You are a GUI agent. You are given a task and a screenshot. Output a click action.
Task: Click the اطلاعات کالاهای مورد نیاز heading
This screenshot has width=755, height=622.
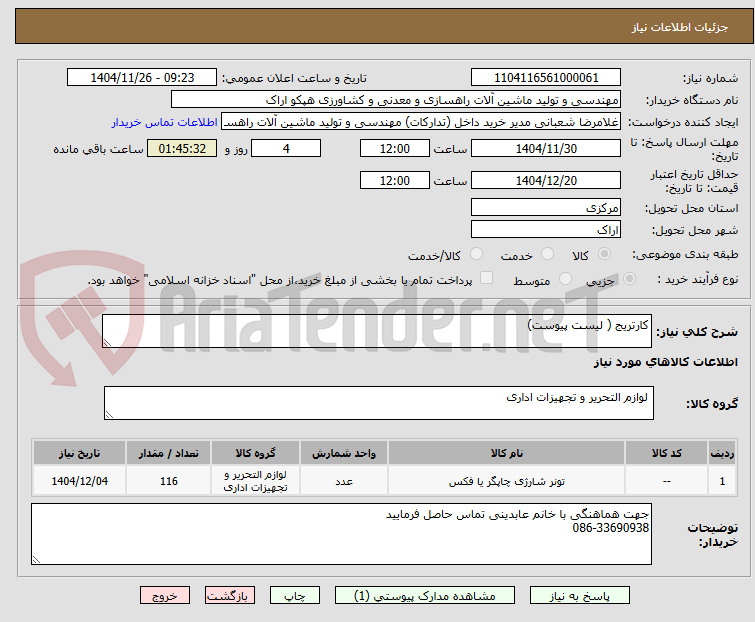(665, 362)
